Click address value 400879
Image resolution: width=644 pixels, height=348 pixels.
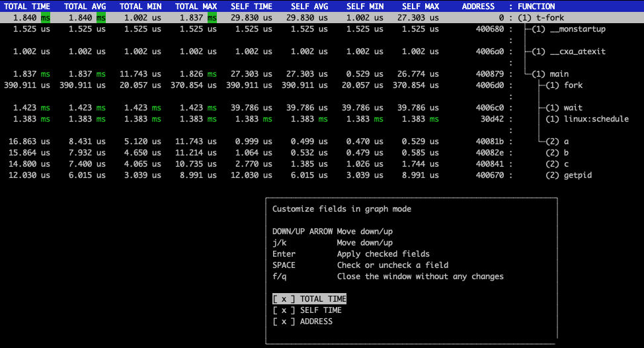tap(489, 74)
